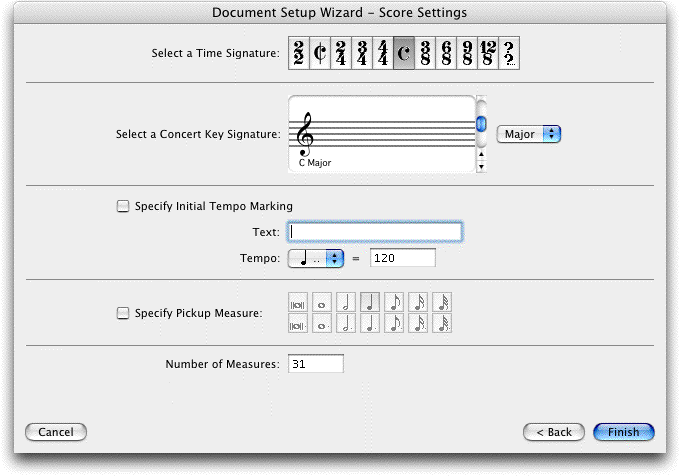
Task: Click the key signature scroll down arrow
Action: point(481,166)
